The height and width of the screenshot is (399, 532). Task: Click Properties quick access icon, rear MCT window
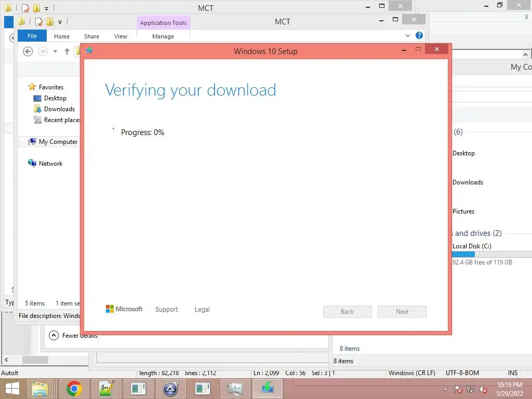(25, 8)
